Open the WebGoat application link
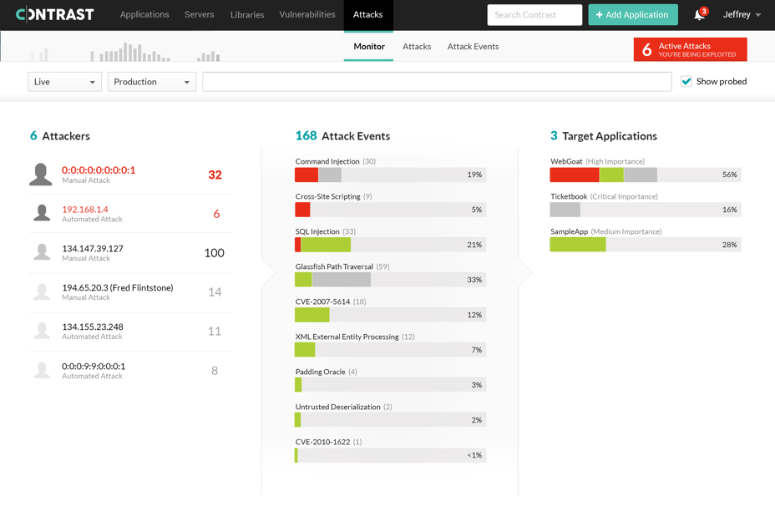775x532 pixels. pos(565,160)
